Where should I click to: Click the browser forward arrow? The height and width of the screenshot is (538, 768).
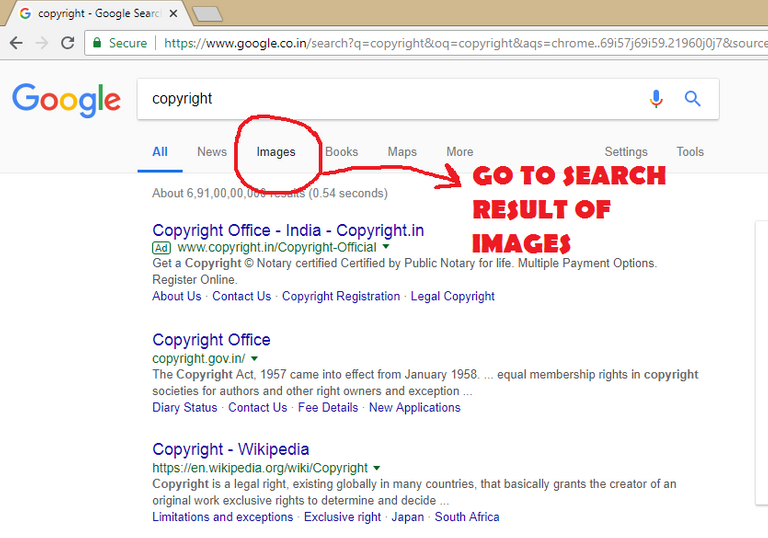coord(42,43)
